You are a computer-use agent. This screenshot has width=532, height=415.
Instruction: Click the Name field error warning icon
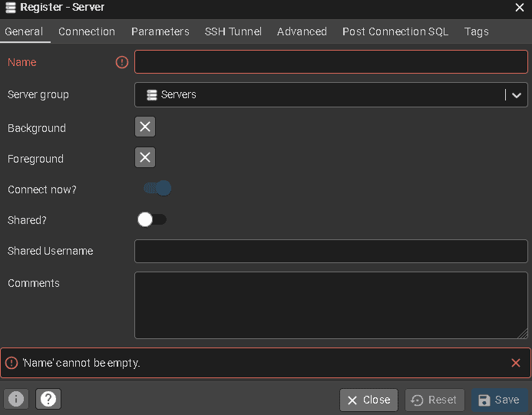(x=122, y=62)
